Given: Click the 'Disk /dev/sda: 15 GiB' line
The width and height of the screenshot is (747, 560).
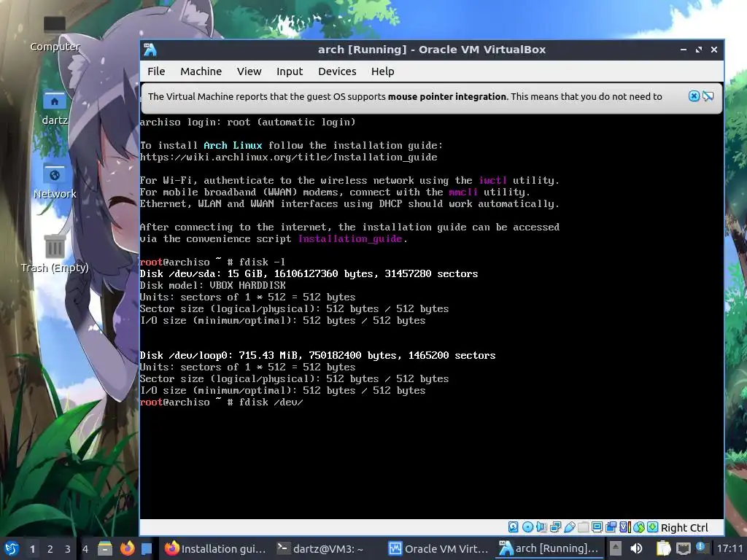Looking at the screenshot, I should pos(309,274).
